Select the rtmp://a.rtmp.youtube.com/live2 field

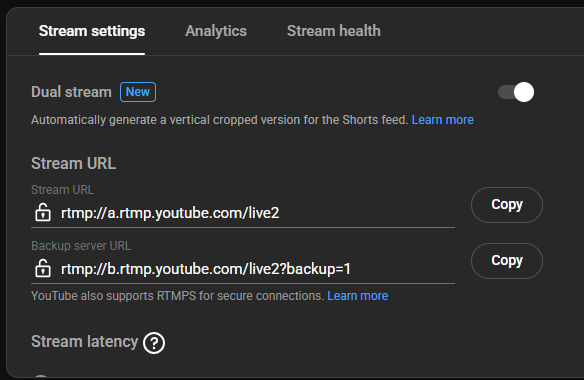pyautogui.click(x=243, y=213)
